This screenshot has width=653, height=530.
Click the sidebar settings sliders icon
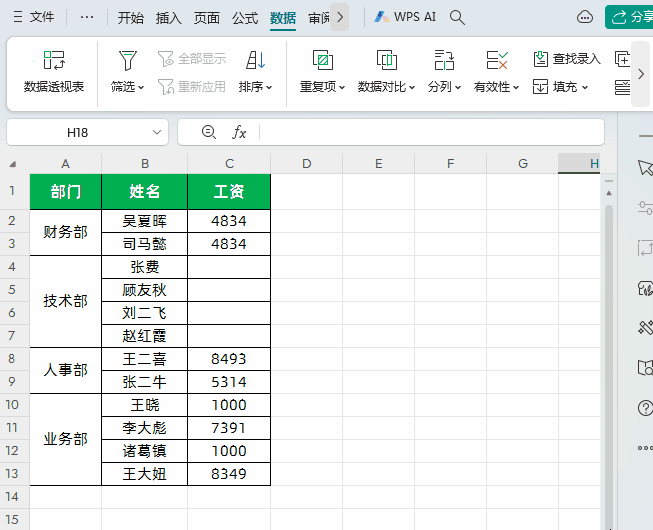[645, 207]
